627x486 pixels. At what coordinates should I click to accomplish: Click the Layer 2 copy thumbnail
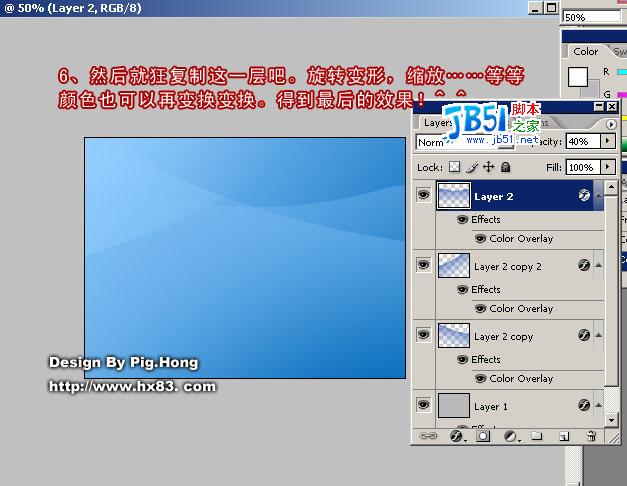[454, 335]
